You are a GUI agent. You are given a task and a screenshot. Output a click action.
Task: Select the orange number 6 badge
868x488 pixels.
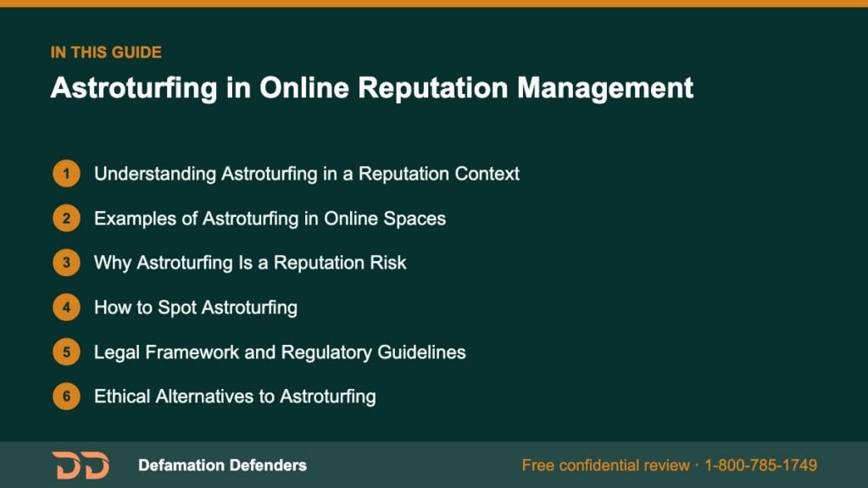[66, 396]
